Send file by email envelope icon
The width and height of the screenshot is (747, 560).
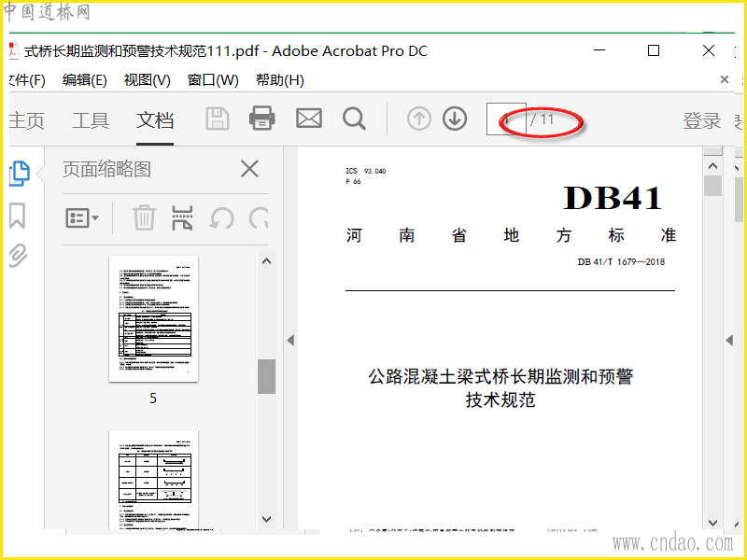(309, 119)
